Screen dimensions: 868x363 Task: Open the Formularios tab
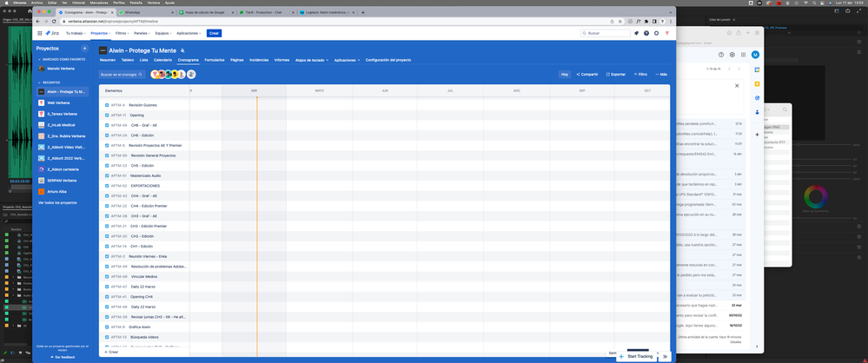tap(215, 60)
